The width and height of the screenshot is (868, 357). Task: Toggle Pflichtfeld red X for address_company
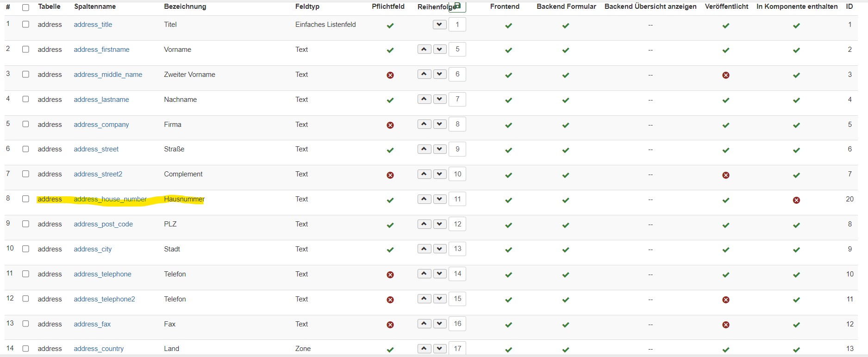point(390,125)
